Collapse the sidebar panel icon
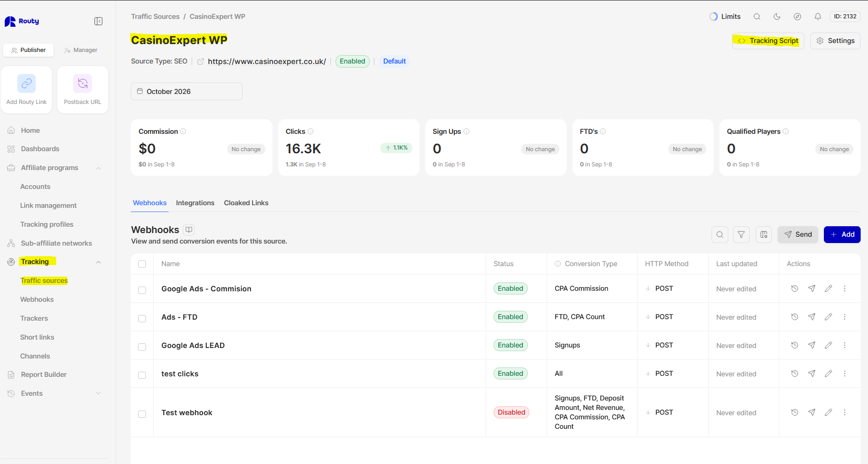 click(x=98, y=21)
